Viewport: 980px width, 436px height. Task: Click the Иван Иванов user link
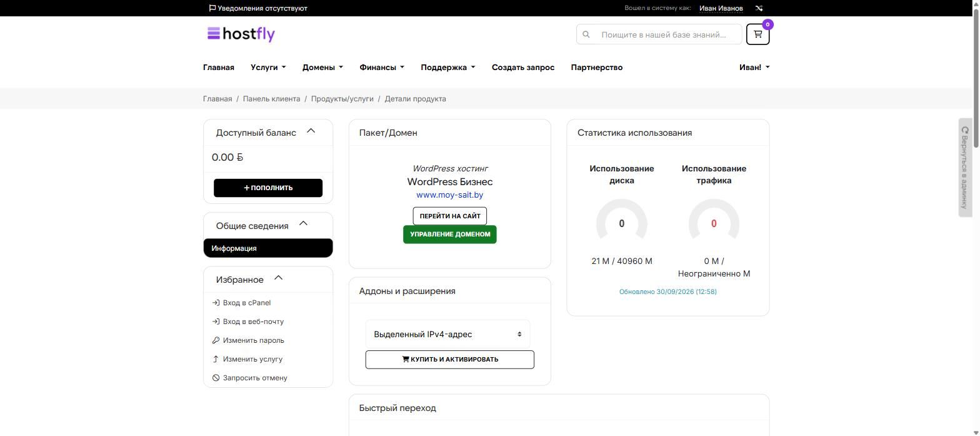[x=721, y=8]
